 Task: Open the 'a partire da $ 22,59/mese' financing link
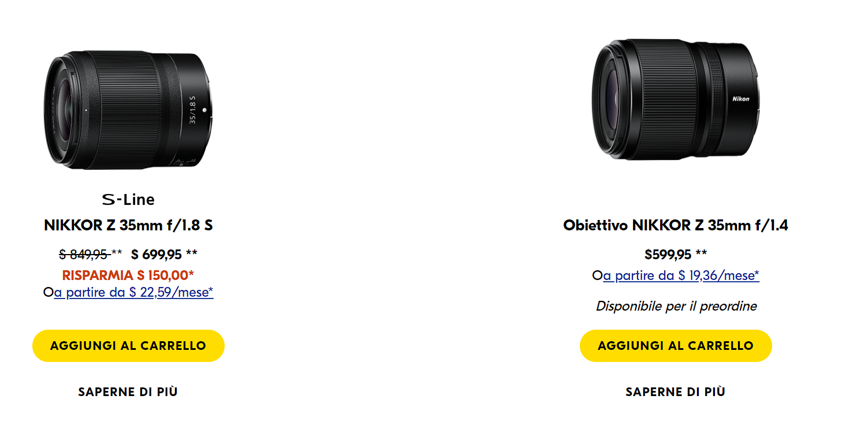[x=133, y=292]
